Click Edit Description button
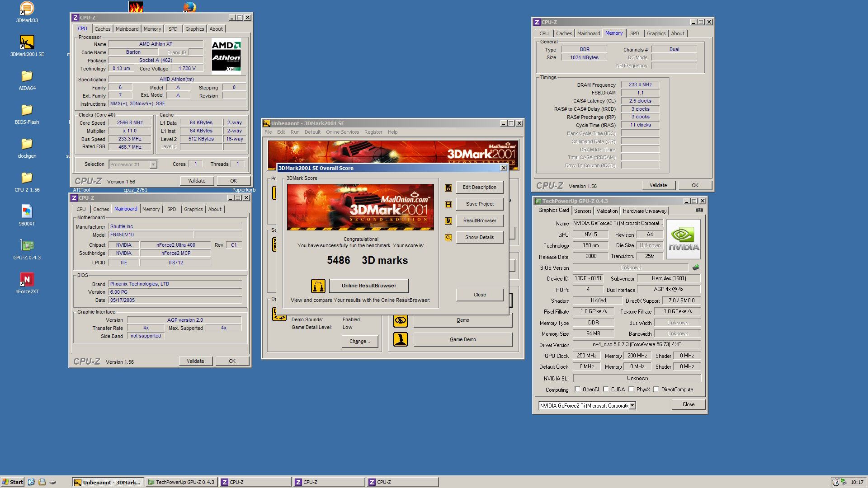The image size is (868, 488). [480, 188]
